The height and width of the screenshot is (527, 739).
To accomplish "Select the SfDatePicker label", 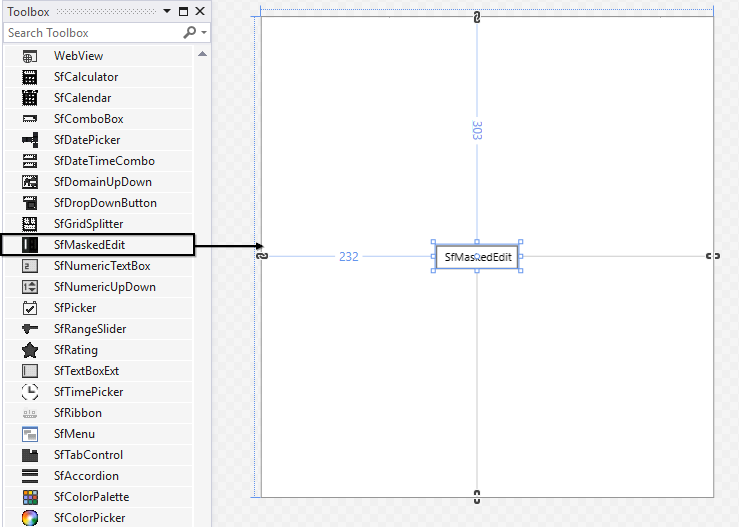I will coord(87,140).
